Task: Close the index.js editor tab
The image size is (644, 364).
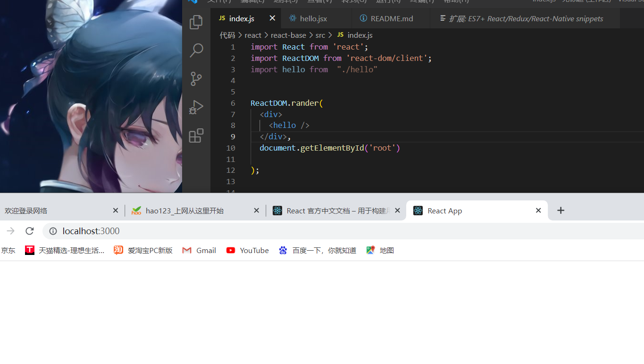Action: pos(272,18)
